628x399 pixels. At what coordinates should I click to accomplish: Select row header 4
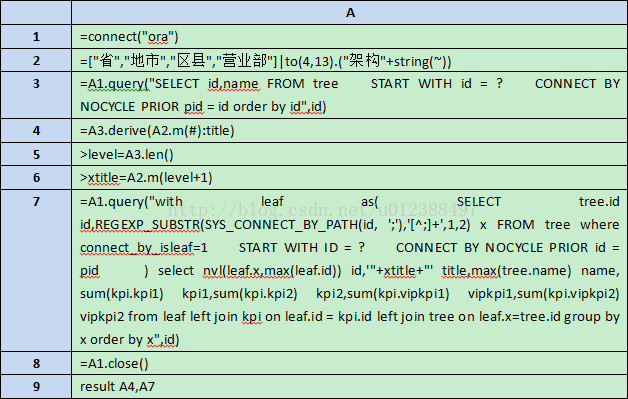click(x=36, y=131)
